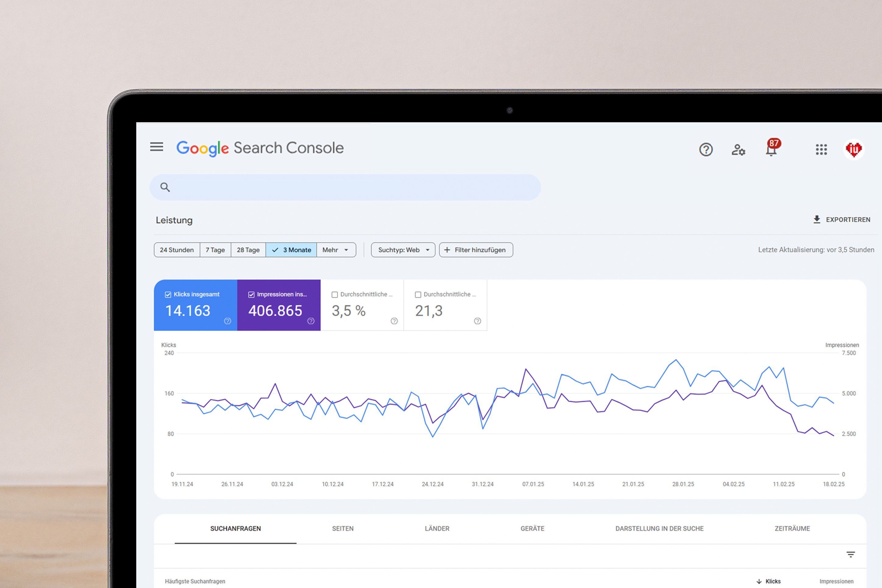This screenshot has height=588, width=882.
Task: Select the 28 Tage date range
Action: click(x=248, y=250)
